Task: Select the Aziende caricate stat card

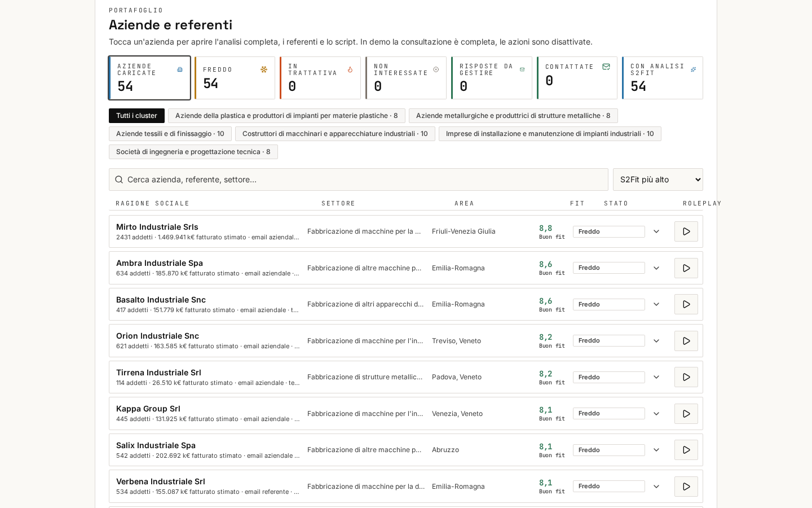Action: (x=149, y=78)
